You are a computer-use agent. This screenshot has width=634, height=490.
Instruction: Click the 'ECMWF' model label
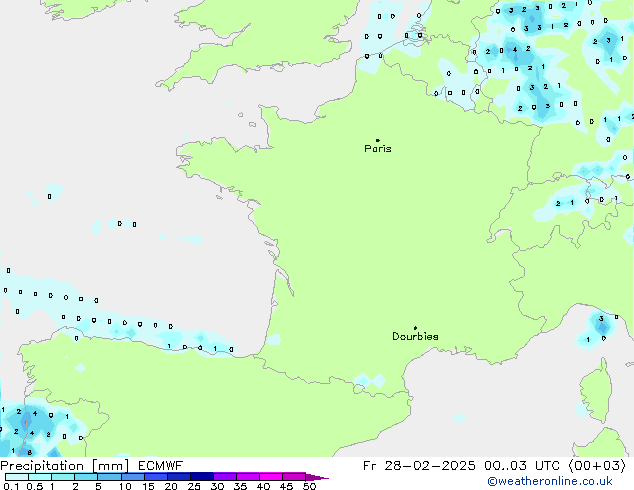161,466
